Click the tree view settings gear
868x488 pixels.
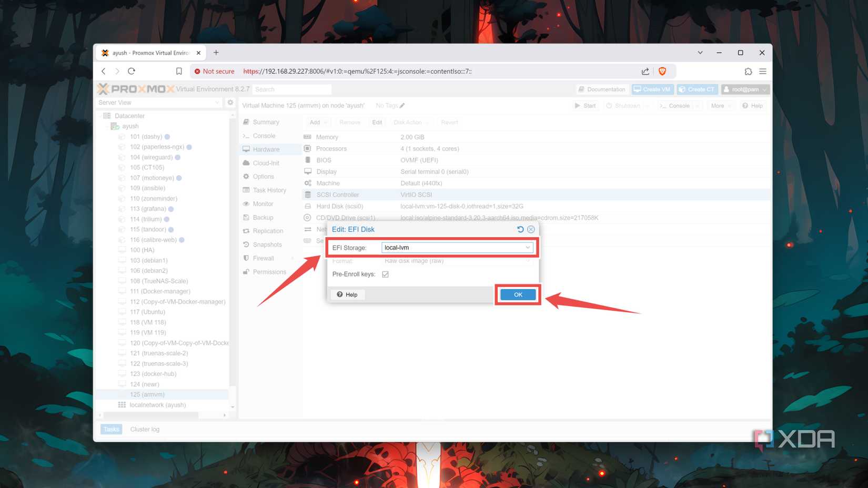coord(230,103)
